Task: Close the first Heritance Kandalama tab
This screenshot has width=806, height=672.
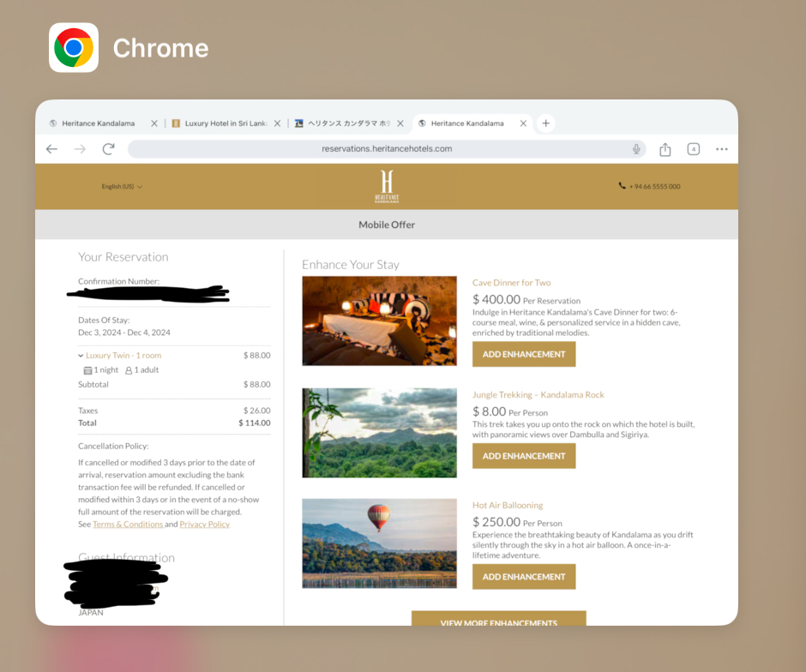Action: pyautogui.click(x=154, y=123)
